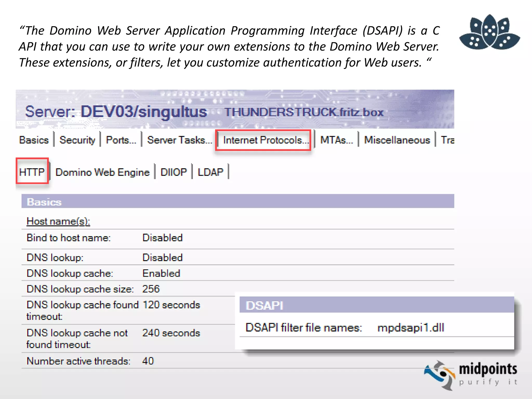Switch to the Security tab
Image resolution: width=532 pixels, height=399 pixels.
click(x=77, y=140)
